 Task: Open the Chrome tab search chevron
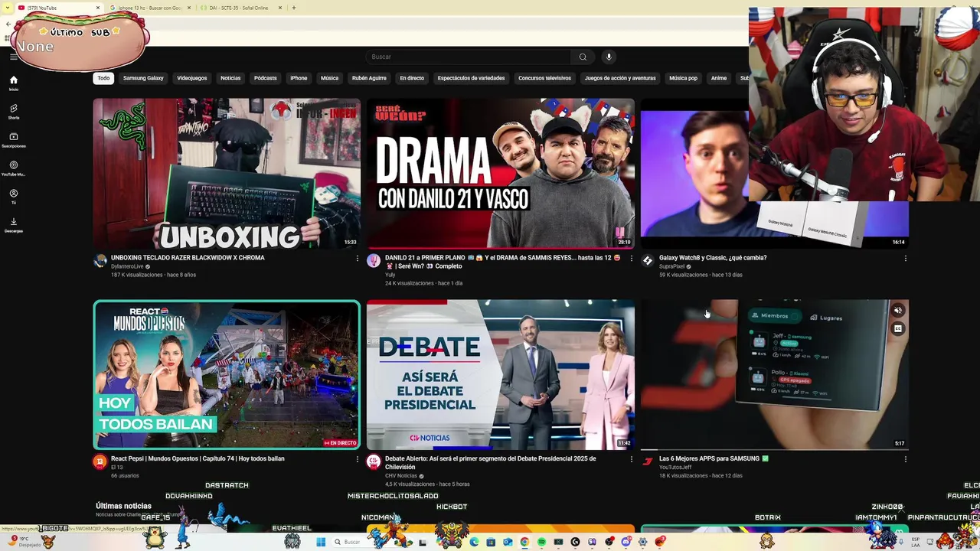[x=8, y=8]
